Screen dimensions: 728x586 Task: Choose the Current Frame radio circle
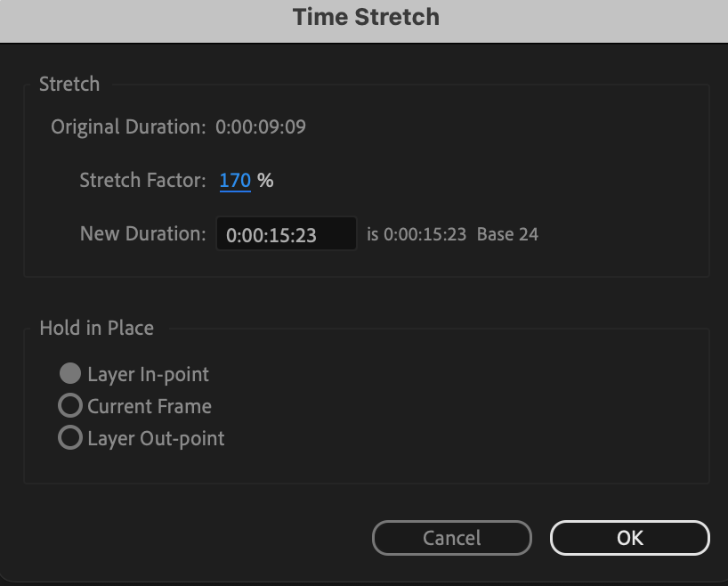tap(70, 406)
